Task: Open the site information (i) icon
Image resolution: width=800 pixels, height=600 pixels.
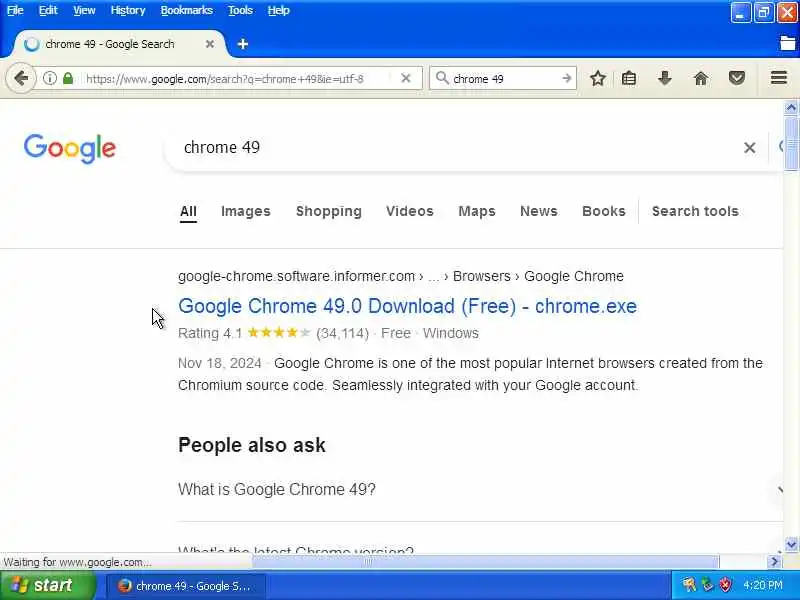Action: [49, 78]
